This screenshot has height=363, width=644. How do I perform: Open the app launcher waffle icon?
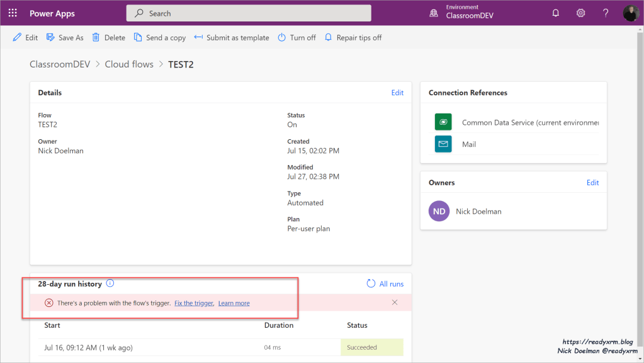[x=13, y=13]
